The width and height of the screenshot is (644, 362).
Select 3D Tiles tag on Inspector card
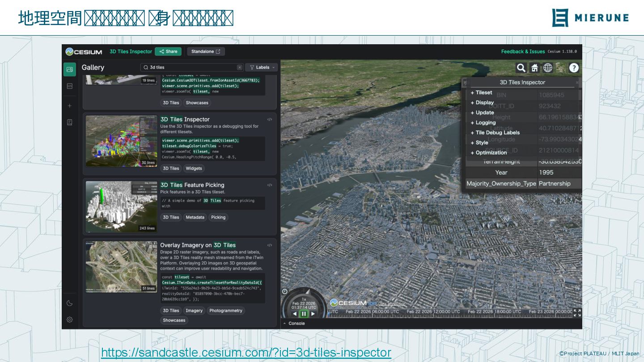coord(171,168)
